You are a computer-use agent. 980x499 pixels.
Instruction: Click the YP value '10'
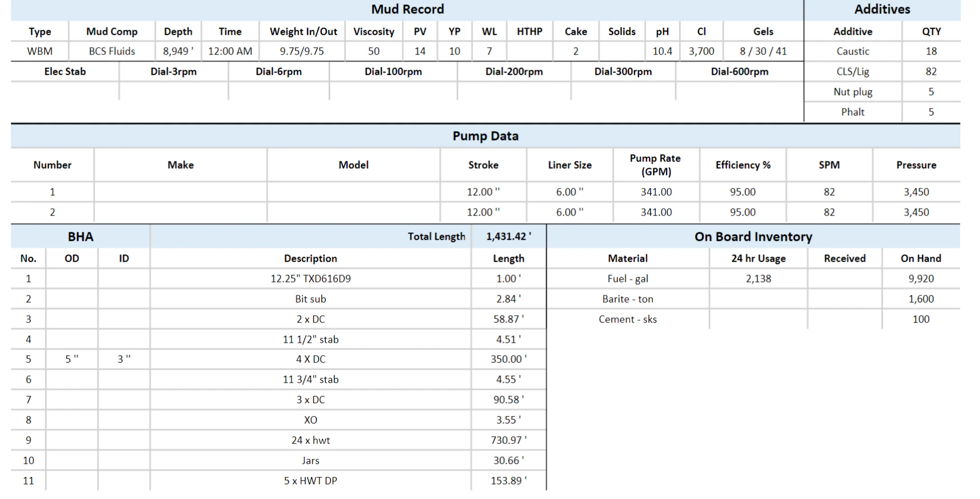pyautogui.click(x=455, y=51)
